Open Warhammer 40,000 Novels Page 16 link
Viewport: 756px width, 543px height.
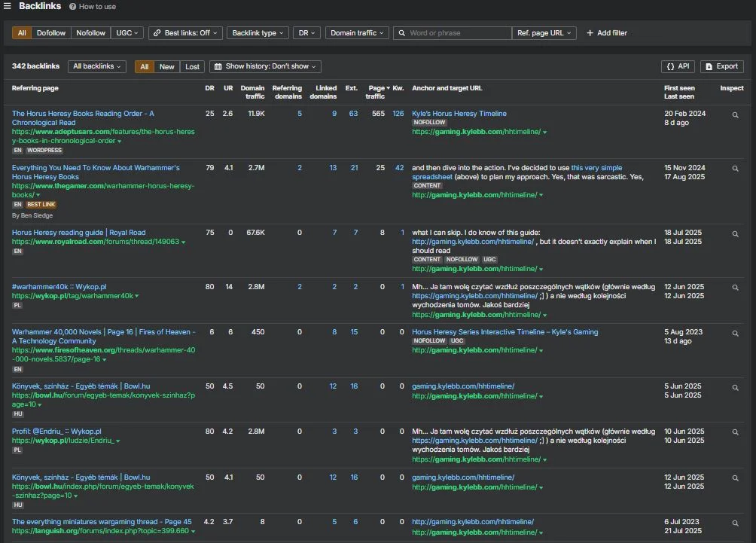tap(103, 337)
